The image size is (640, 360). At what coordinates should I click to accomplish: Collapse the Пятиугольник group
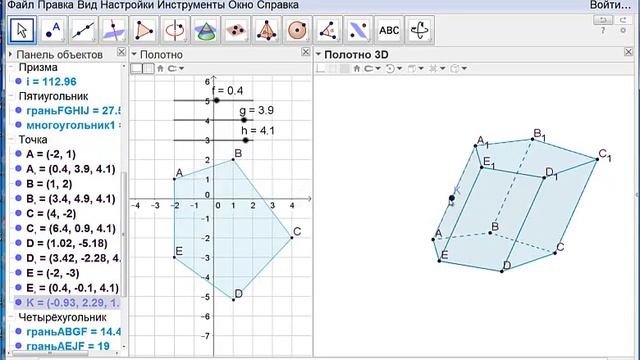11,96
